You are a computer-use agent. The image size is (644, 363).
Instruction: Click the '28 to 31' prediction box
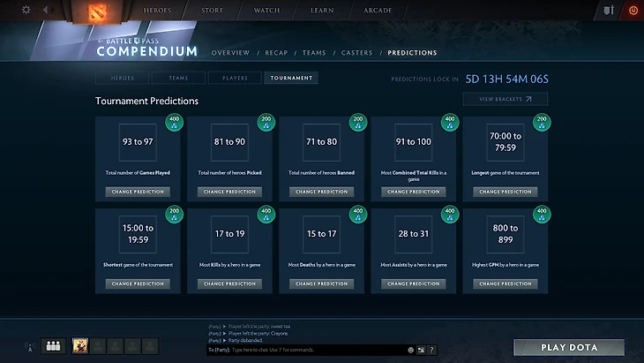pyautogui.click(x=414, y=234)
